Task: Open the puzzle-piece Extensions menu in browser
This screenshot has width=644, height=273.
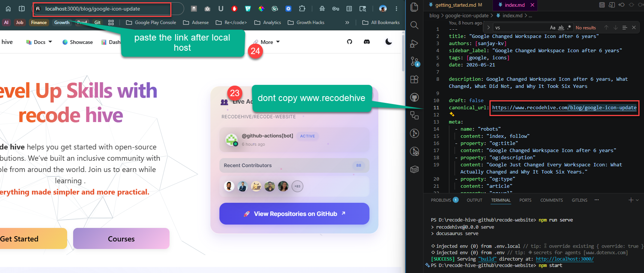Action: tap(302, 9)
